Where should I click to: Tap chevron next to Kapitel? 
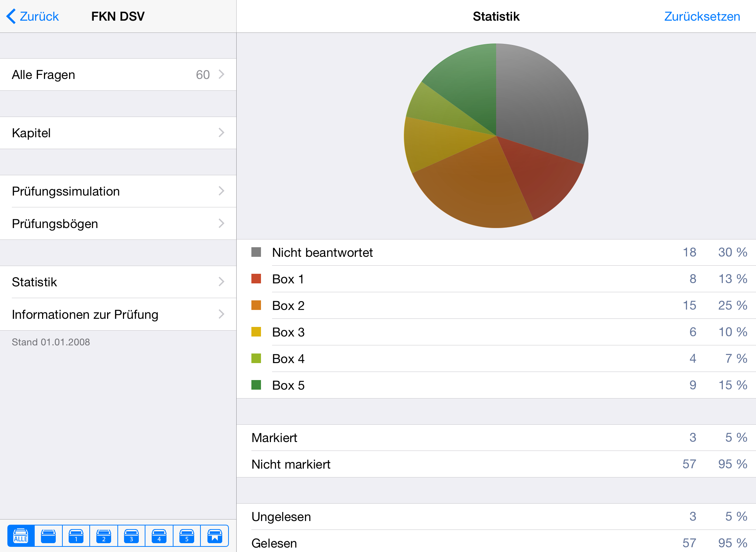click(x=221, y=133)
